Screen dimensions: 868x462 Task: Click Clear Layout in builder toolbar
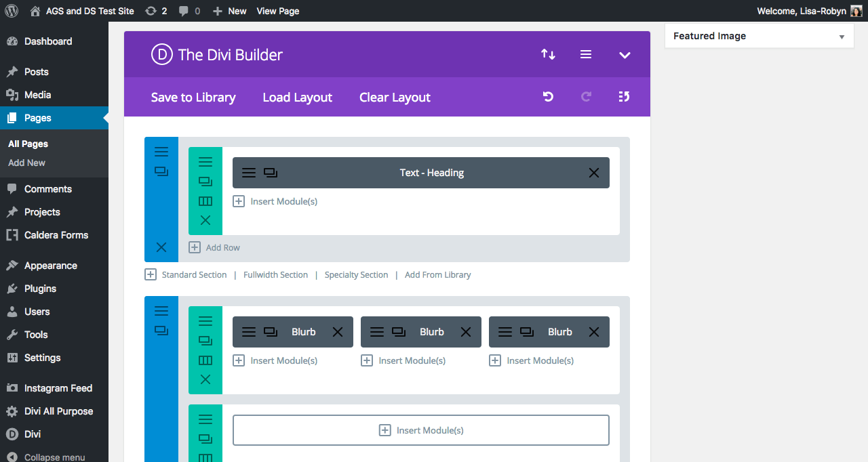click(395, 98)
